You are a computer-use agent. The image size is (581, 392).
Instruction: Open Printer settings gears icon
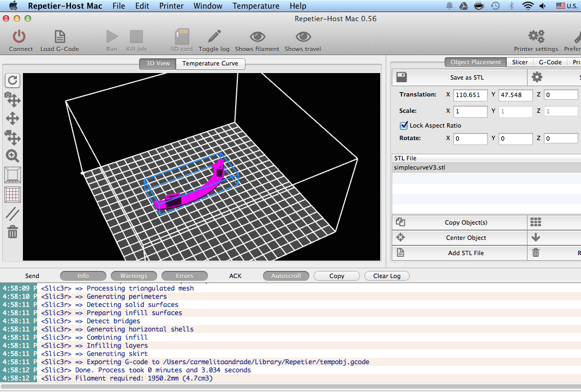click(x=536, y=37)
